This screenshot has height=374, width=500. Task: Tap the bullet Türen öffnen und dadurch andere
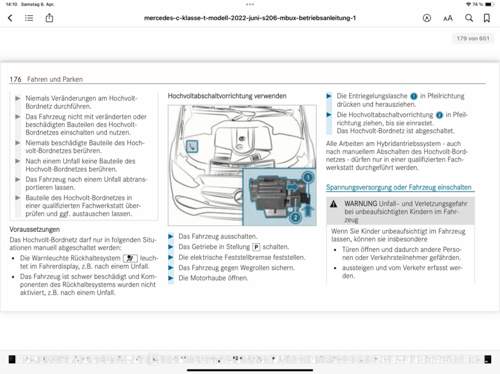[x=402, y=254]
